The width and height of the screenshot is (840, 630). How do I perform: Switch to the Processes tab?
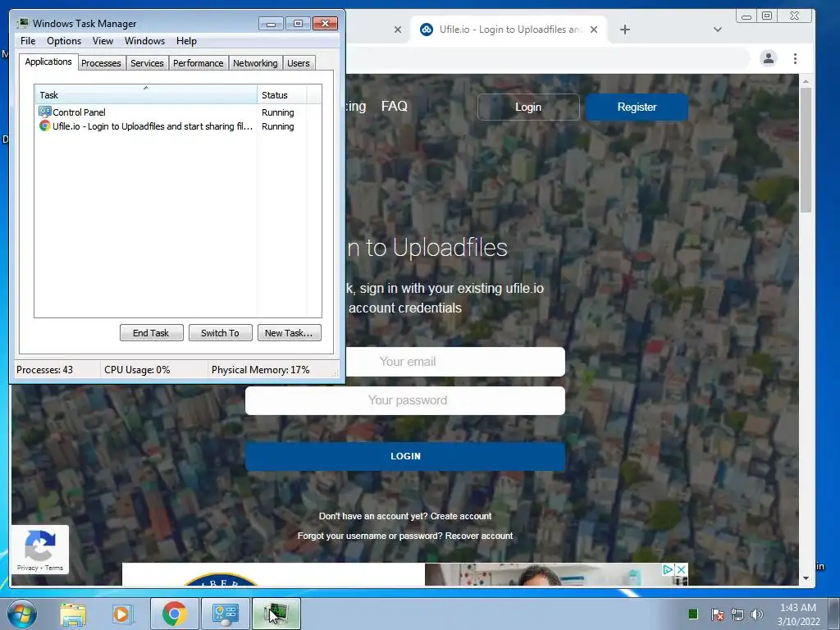pos(101,63)
